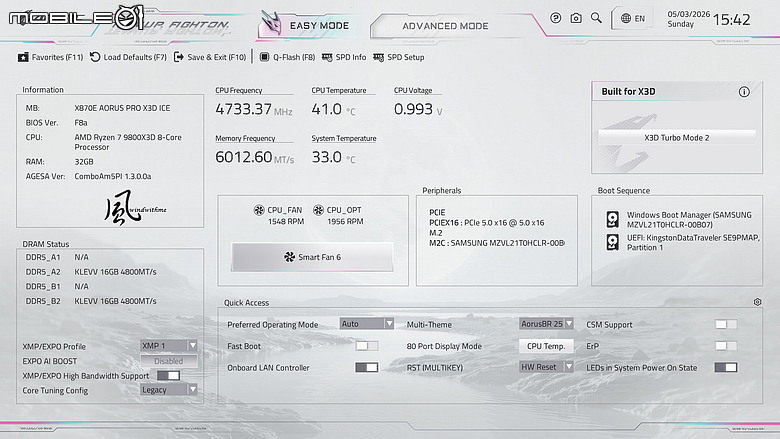Open Preferred Operating Mode dropdown
The width and height of the screenshot is (780, 439).
pyautogui.click(x=367, y=324)
